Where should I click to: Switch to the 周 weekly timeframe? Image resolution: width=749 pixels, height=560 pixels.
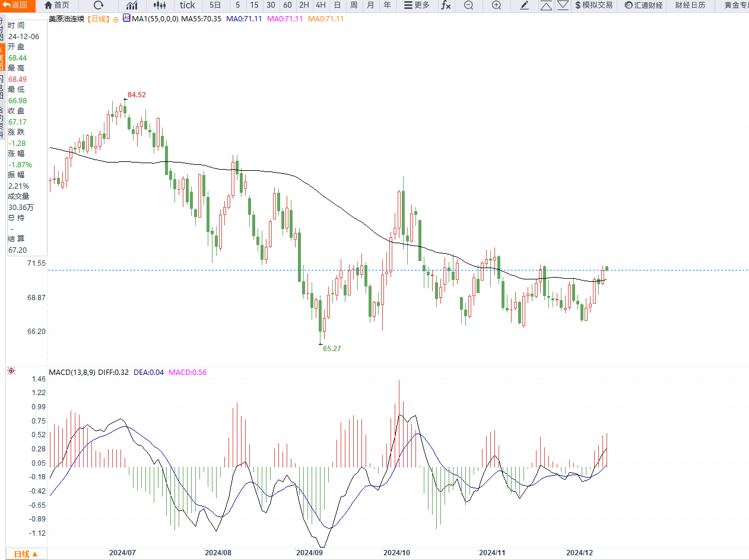[354, 5]
